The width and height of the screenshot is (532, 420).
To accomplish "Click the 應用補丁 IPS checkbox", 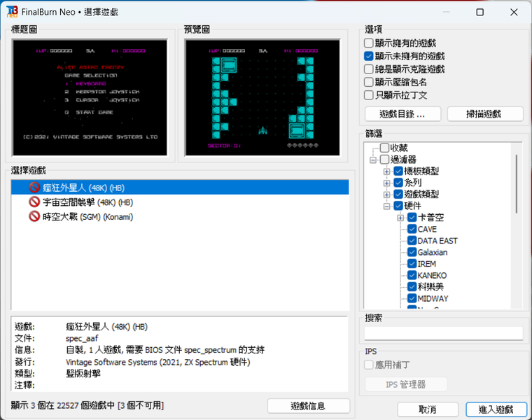I will 368,365.
